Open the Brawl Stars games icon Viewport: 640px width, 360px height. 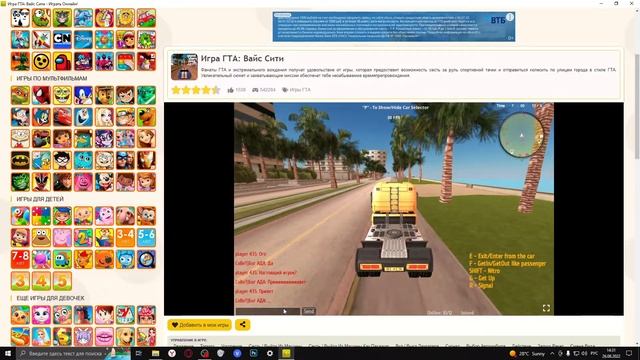[x=41, y=61]
